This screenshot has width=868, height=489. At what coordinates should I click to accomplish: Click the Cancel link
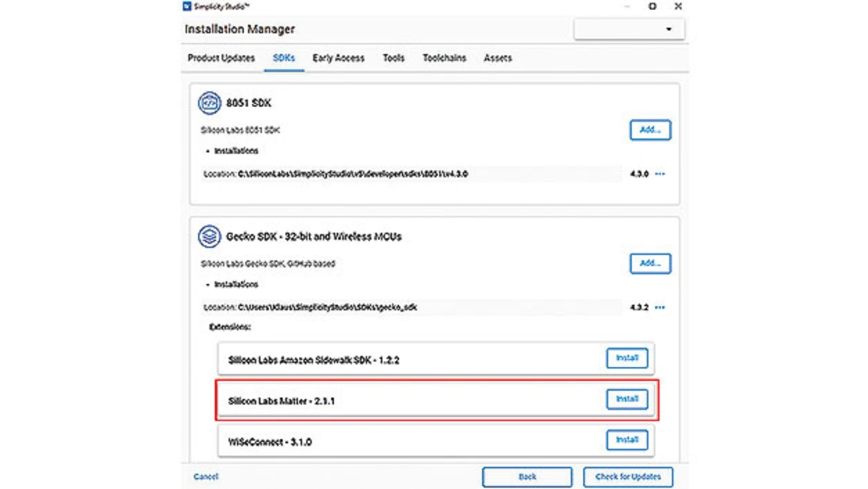[x=206, y=477]
